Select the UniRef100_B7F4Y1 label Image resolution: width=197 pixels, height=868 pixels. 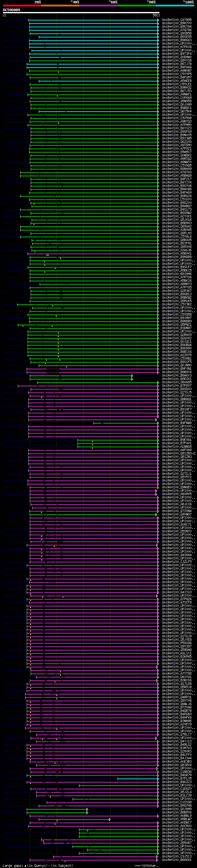177,443
